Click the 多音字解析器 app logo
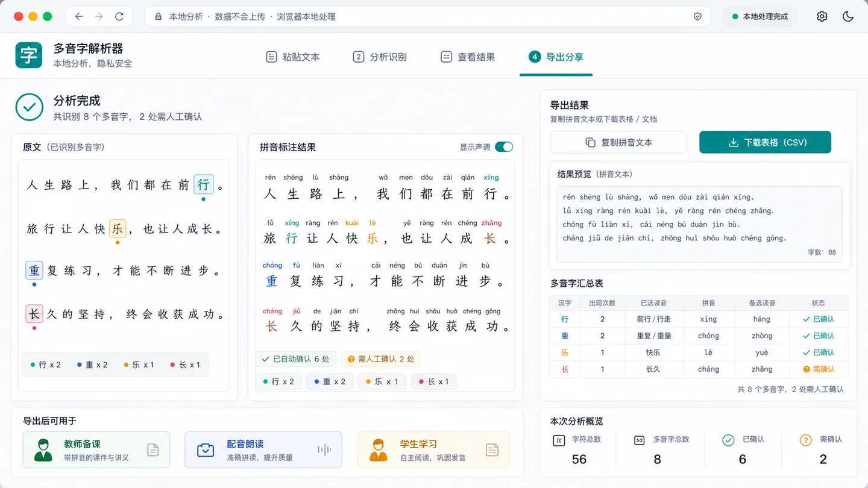This screenshot has height=488, width=868. pyautogui.click(x=29, y=55)
